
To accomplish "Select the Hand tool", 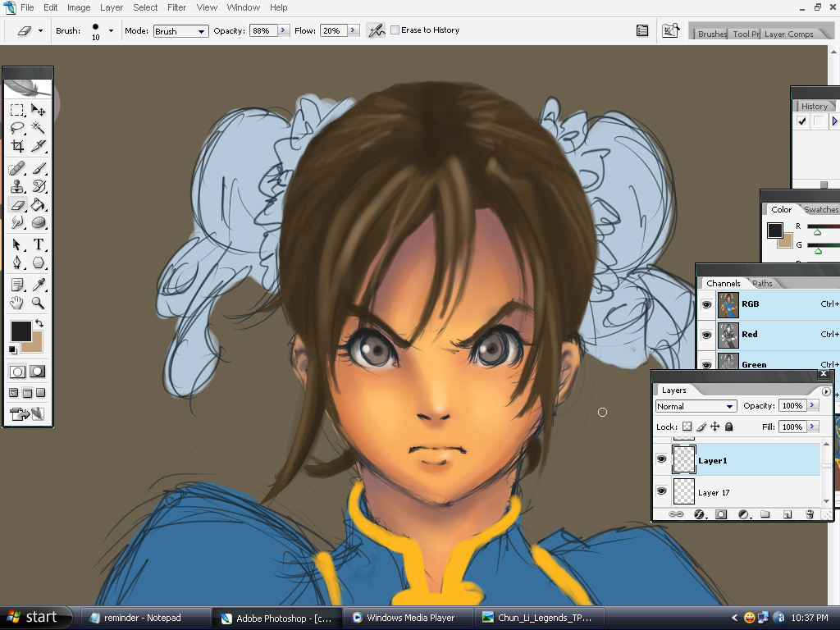I will tap(17, 304).
